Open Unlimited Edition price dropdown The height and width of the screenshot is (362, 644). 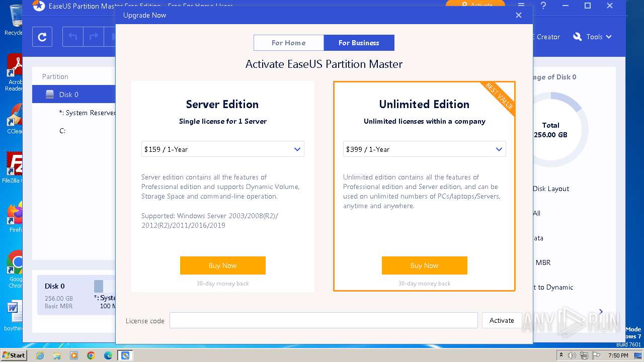pos(425,149)
